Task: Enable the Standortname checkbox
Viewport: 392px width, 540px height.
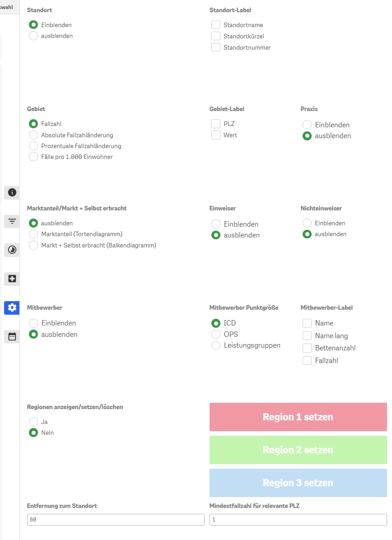Action: (216, 25)
